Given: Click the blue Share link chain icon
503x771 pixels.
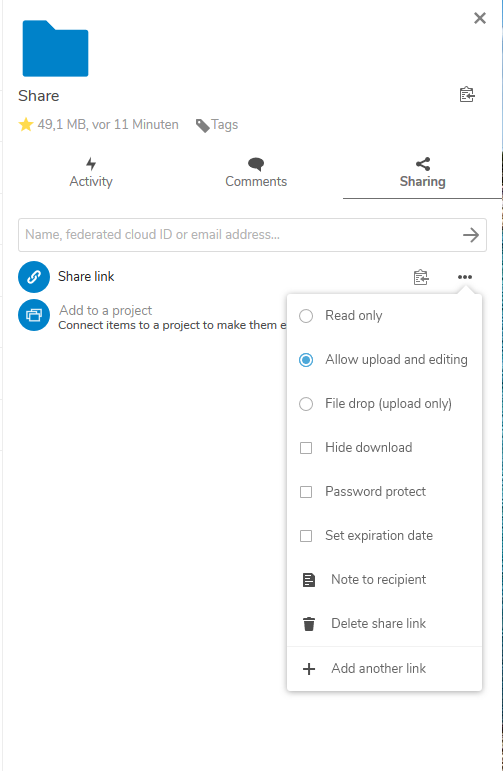Looking at the screenshot, I should tap(34, 277).
